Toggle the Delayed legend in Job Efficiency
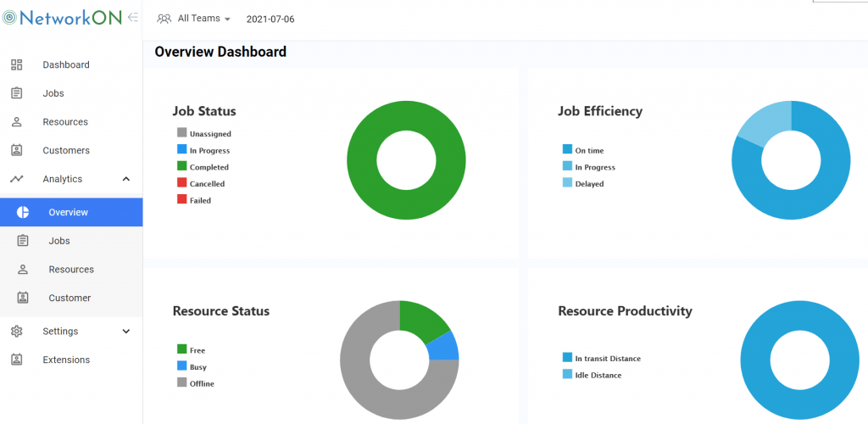The height and width of the screenshot is (424, 868). click(x=589, y=183)
